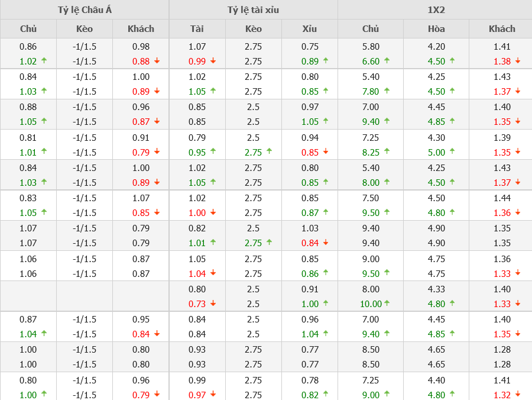
Task: Select the Tỷ lệ Châu Á header
Action: (x=84, y=9)
